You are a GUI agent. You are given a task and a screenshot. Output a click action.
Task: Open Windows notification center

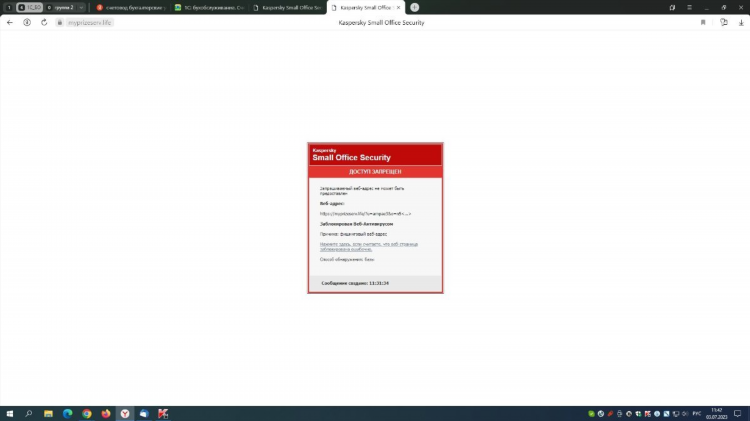pyautogui.click(x=738, y=414)
